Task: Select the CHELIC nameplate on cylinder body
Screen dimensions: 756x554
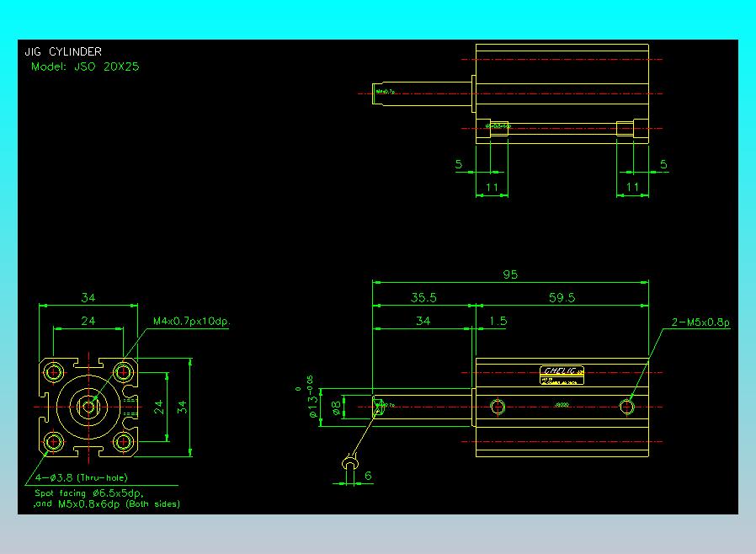Action: point(562,376)
